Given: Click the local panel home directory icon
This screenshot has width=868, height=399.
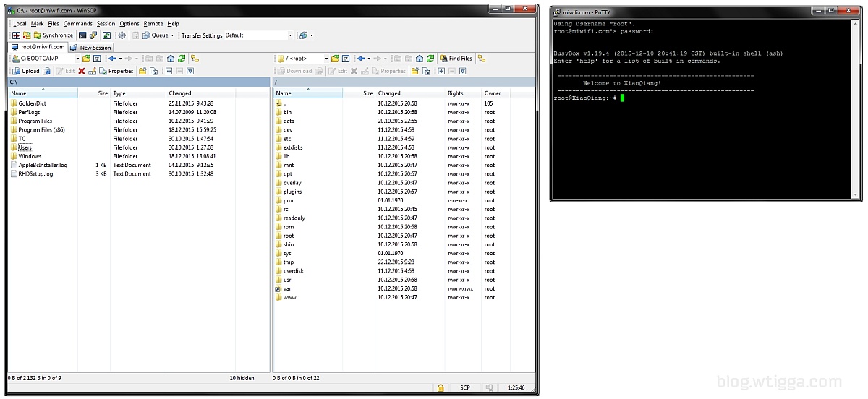Looking at the screenshot, I should 171,59.
